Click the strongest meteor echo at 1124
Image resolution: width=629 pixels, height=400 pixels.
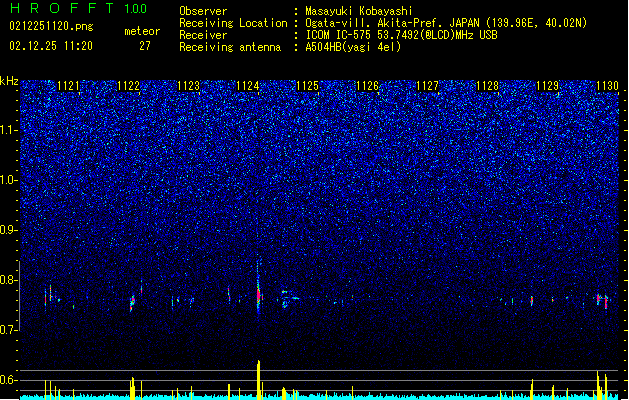tap(259, 295)
